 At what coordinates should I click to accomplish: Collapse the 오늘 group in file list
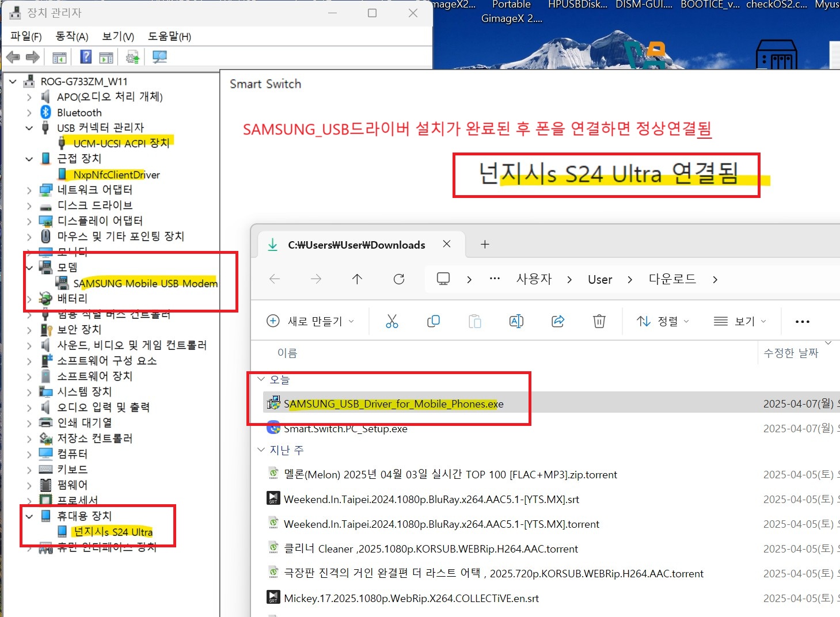pyautogui.click(x=261, y=379)
